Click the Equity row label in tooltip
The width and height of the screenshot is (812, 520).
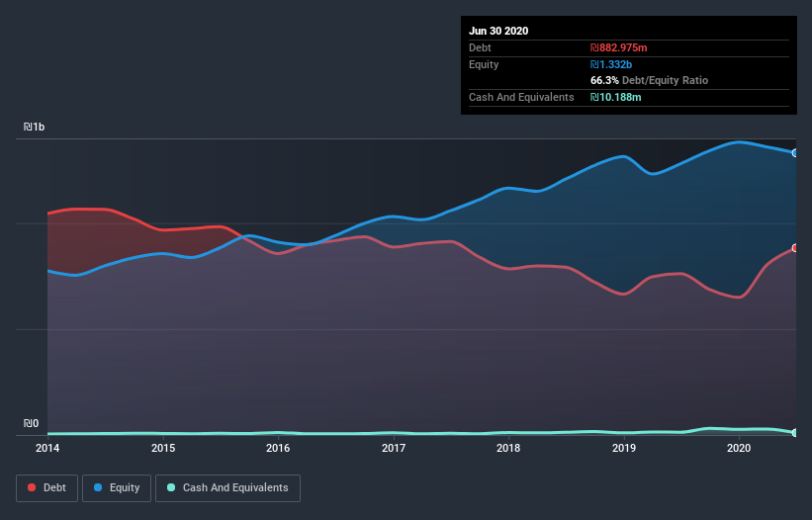484,64
